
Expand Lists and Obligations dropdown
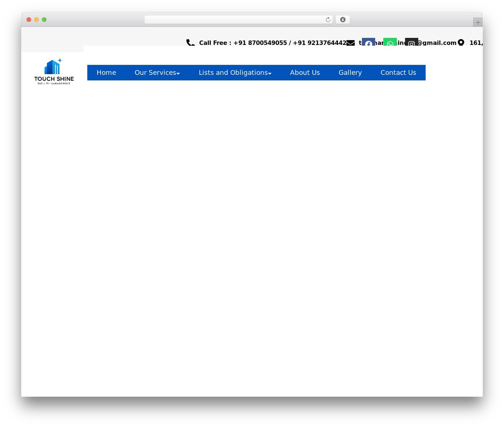click(x=235, y=72)
